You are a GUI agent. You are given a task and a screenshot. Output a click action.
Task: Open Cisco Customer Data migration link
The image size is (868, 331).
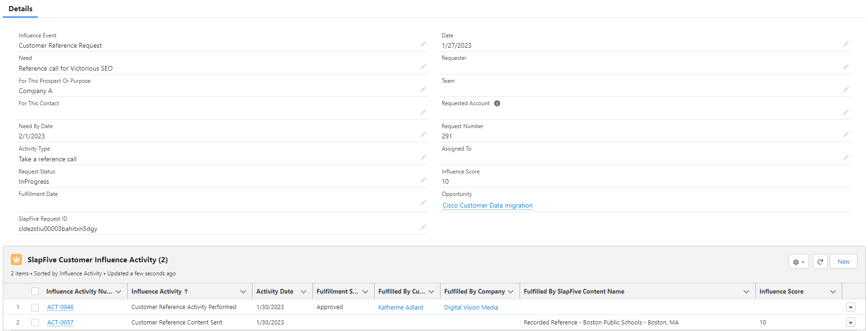click(487, 205)
